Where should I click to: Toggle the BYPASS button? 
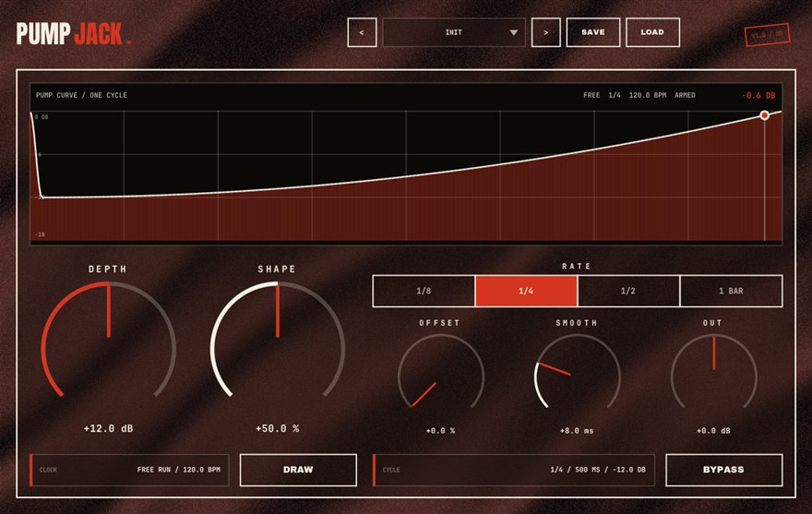pos(723,470)
